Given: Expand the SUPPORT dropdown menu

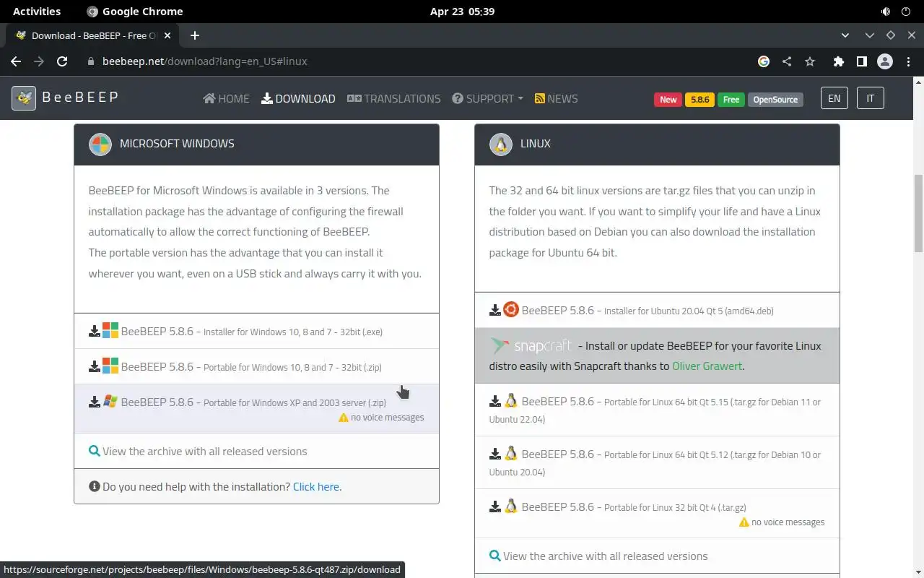Looking at the screenshot, I should click(x=487, y=98).
